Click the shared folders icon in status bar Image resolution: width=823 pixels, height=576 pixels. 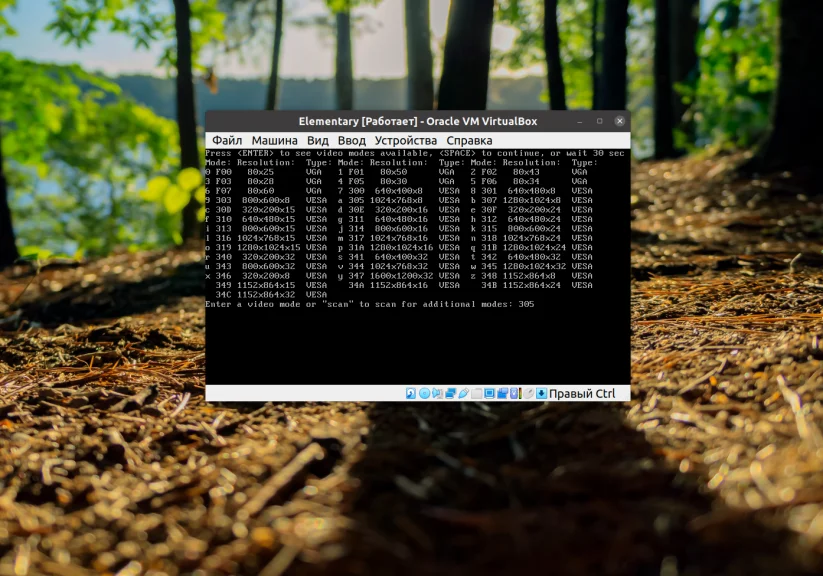(x=477, y=393)
